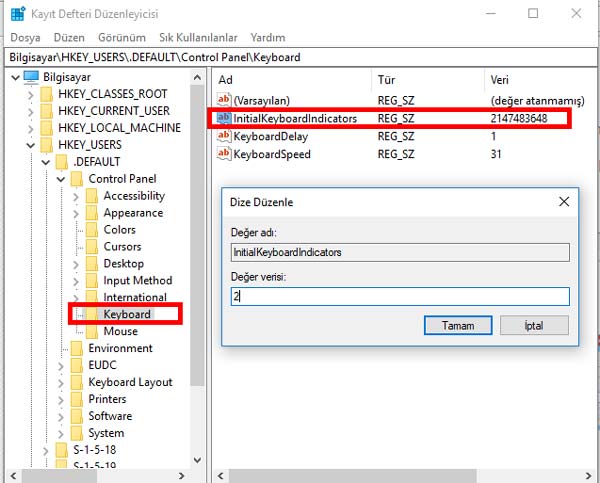Expand the Keyboard Layout node arrow
The height and width of the screenshot is (483, 600).
[x=61, y=383]
